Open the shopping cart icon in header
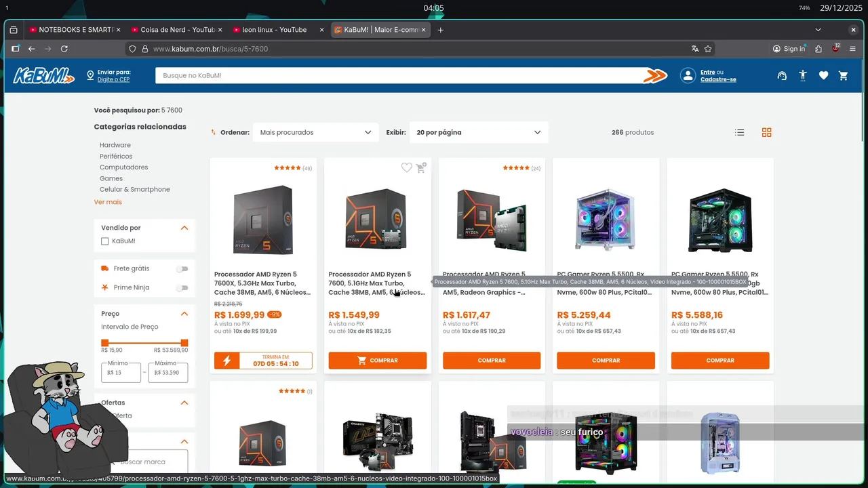 [x=844, y=76]
